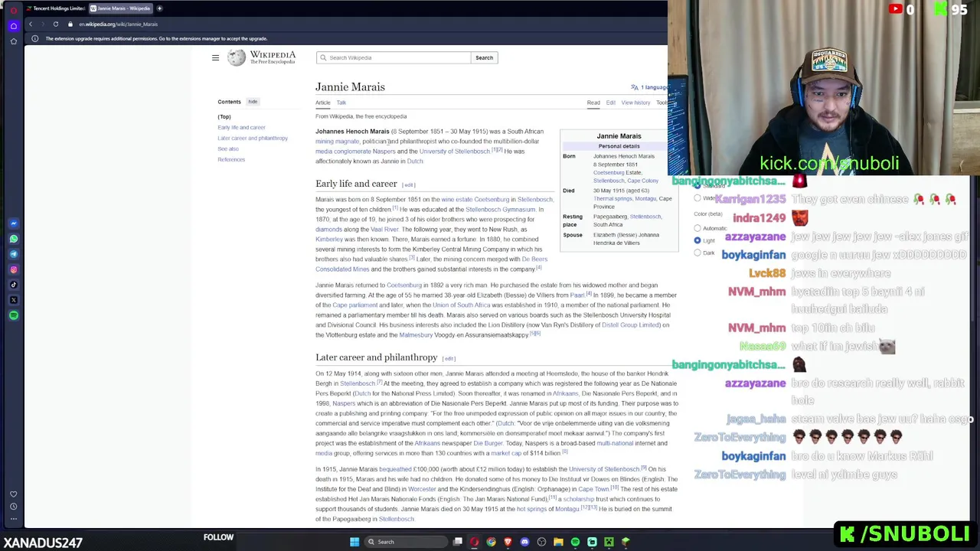Open Spotify in the Opera sidebar
This screenshot has width=980, height=551.
(x=14, y=315)
